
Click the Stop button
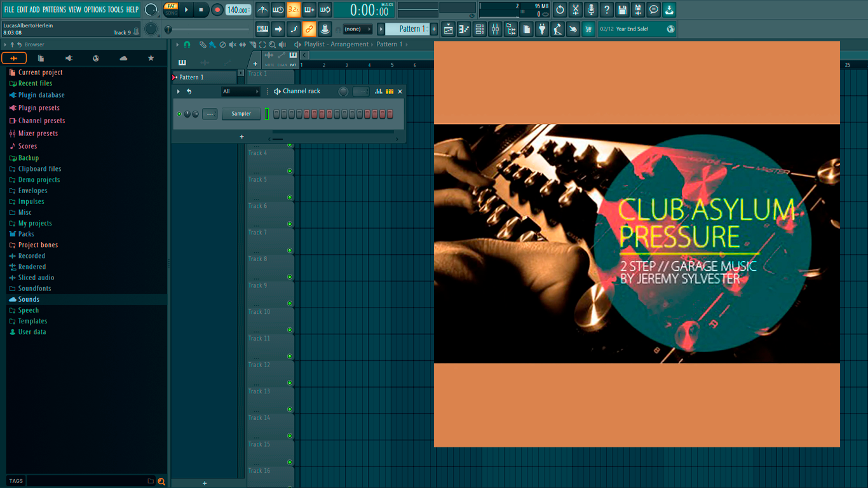pyautogui.click(x=201, y=10)
